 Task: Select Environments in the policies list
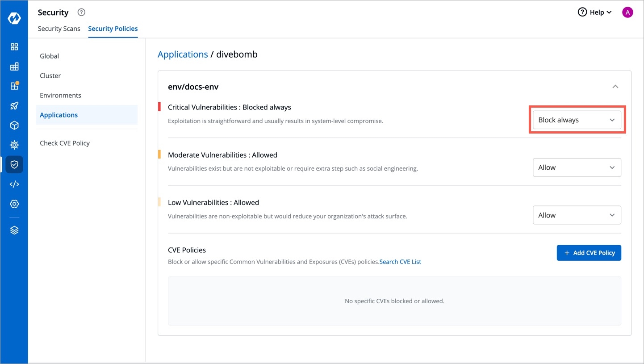point(60,95)
